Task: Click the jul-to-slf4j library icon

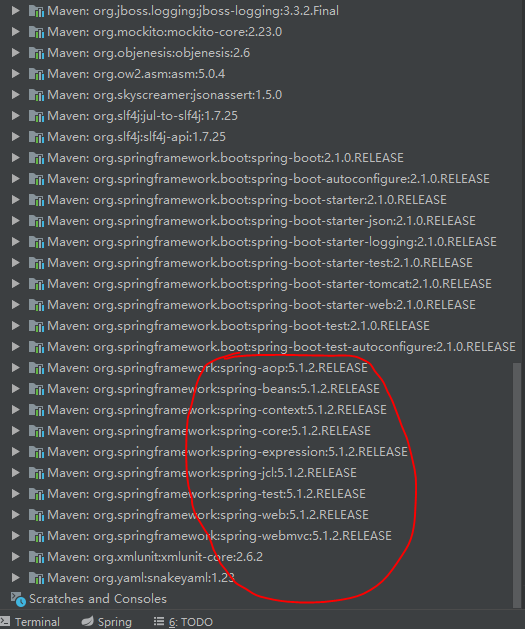Action: [x=36, y=116]
